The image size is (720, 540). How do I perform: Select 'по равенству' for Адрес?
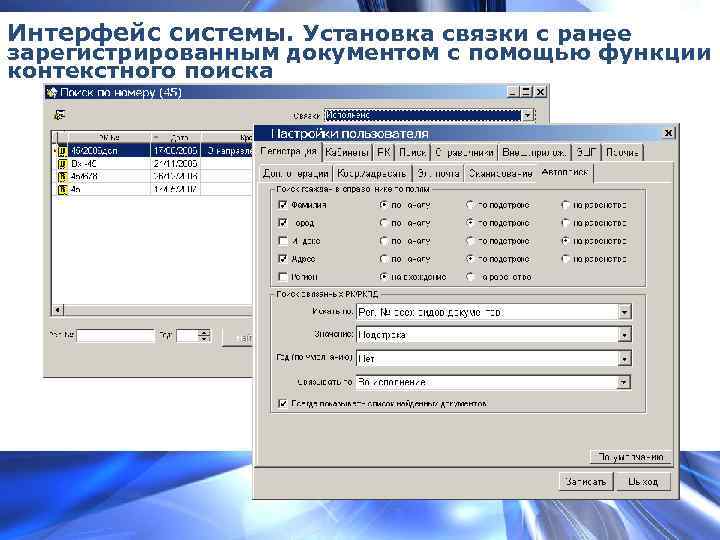pyautogui.click(x=566, y=259)
